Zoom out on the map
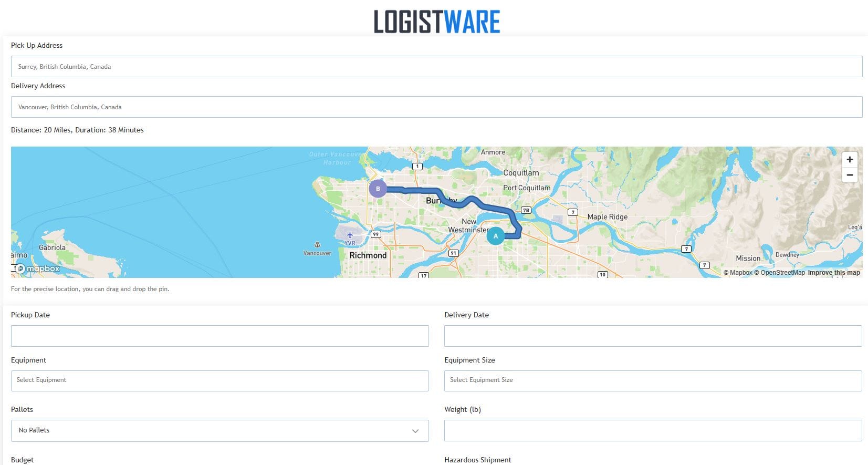Viewport: 868px width, 465px height. [x=849, y=175]
